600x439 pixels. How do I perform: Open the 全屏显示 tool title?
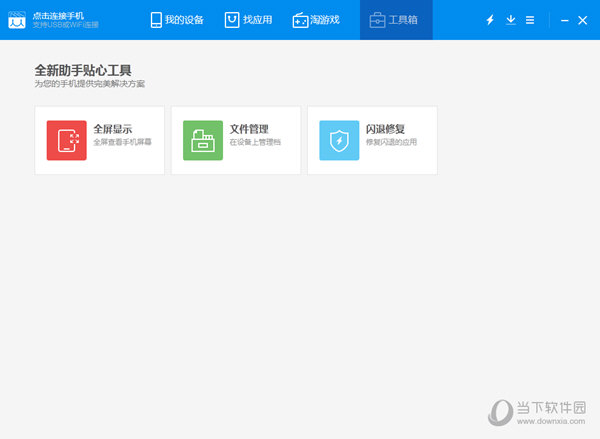pos(112,129)
